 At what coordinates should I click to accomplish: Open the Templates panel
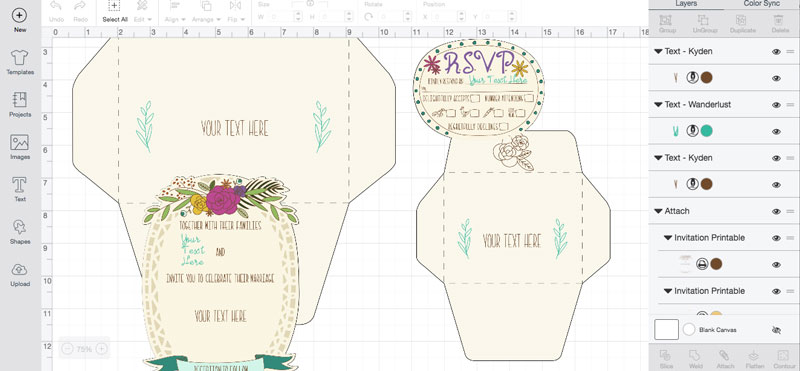tap(20, 63)
